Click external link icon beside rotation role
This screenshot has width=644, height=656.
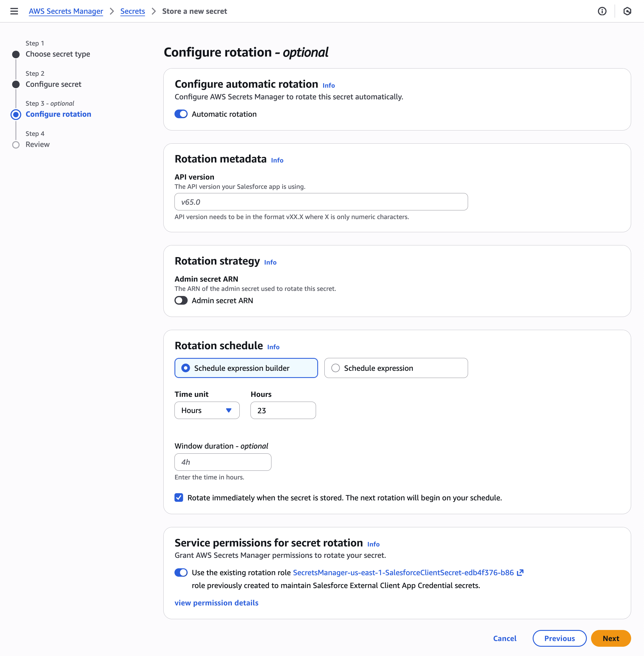[520, 573]
